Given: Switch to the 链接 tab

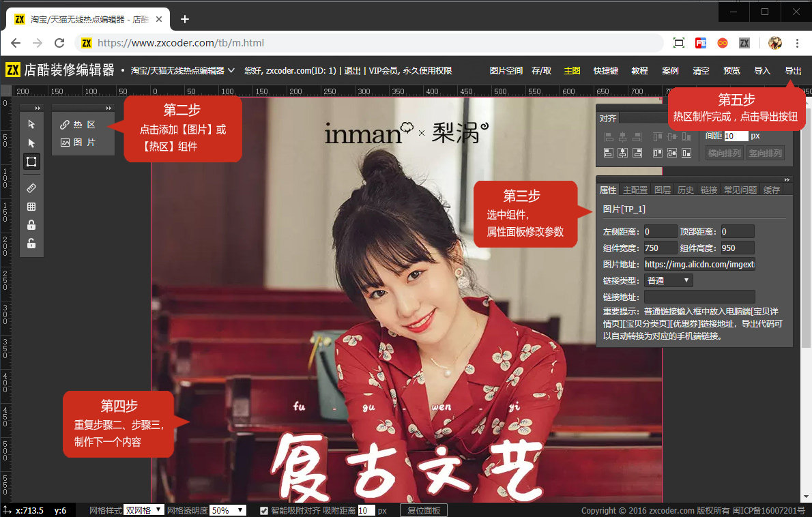Looking at the screenshot, I should [708, 190].
